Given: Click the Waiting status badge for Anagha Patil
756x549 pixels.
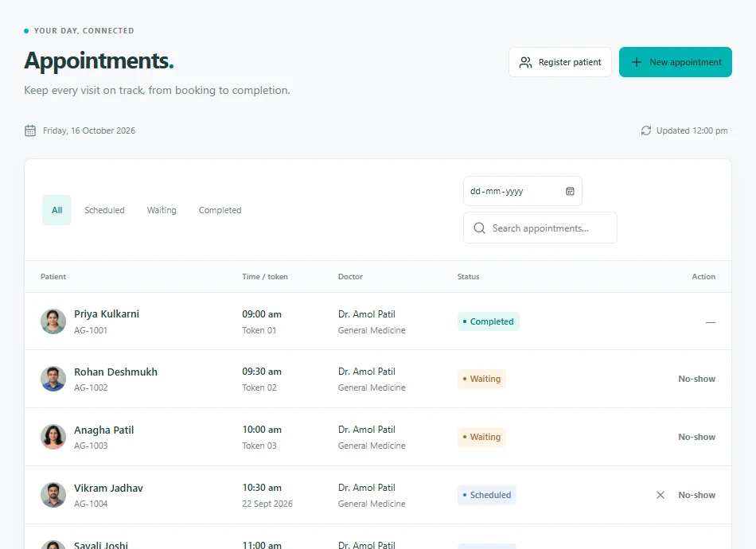Looking at the screenshot, I should tap(481, 437).
